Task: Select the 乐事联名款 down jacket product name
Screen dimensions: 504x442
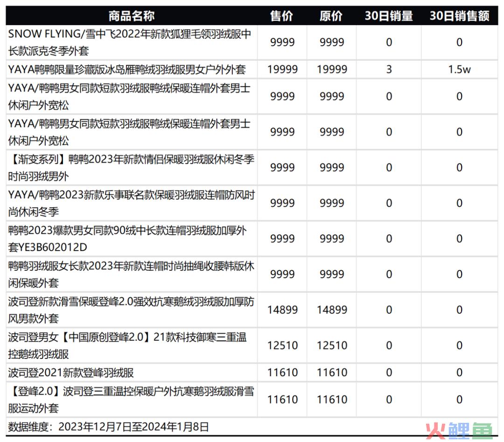Action: [x=131, y=203]
